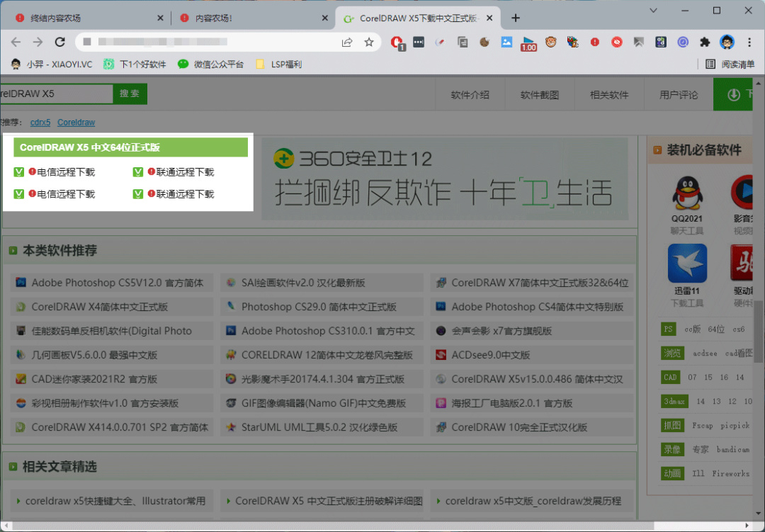Click the red octagon exclamation extension icon
This screenshot has width=765, height=532.
click(595, 43)
